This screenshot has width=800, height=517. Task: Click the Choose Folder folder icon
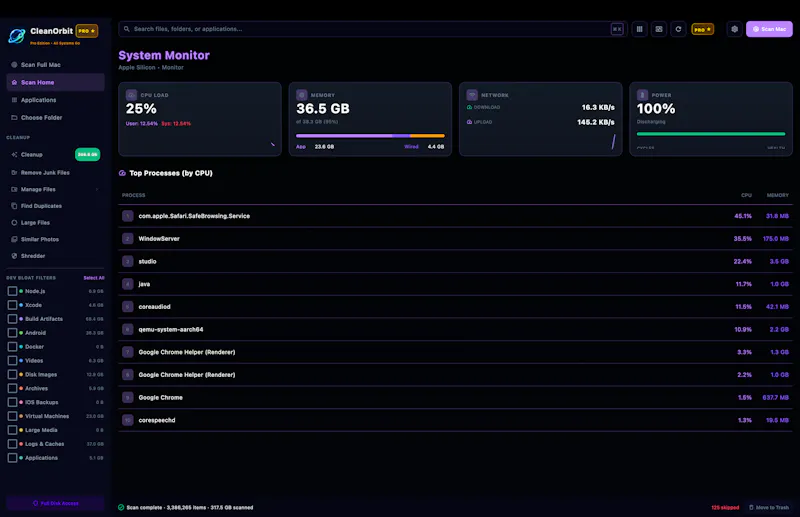coord(14,117)
